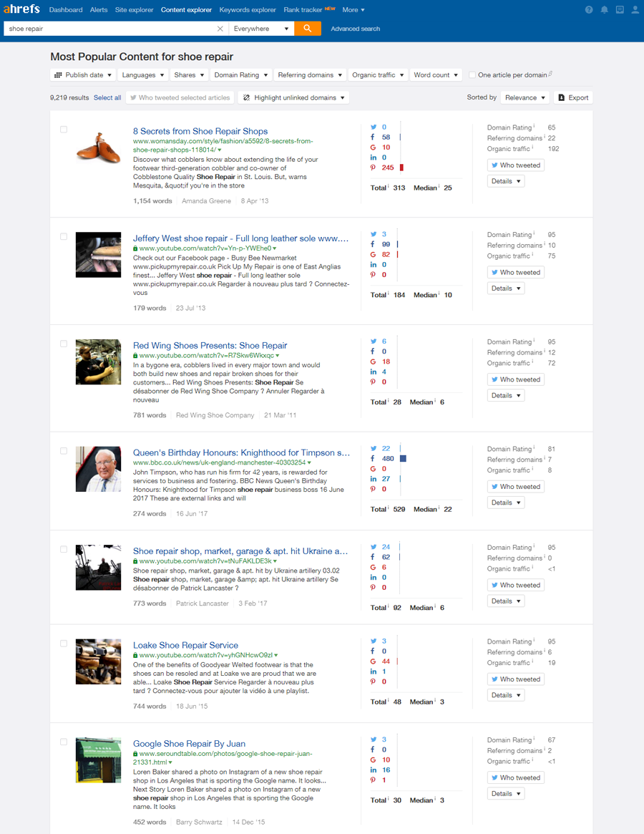Click Advanced search link
Viewport: 644px width, 834px height.
[x=355, y=29]
